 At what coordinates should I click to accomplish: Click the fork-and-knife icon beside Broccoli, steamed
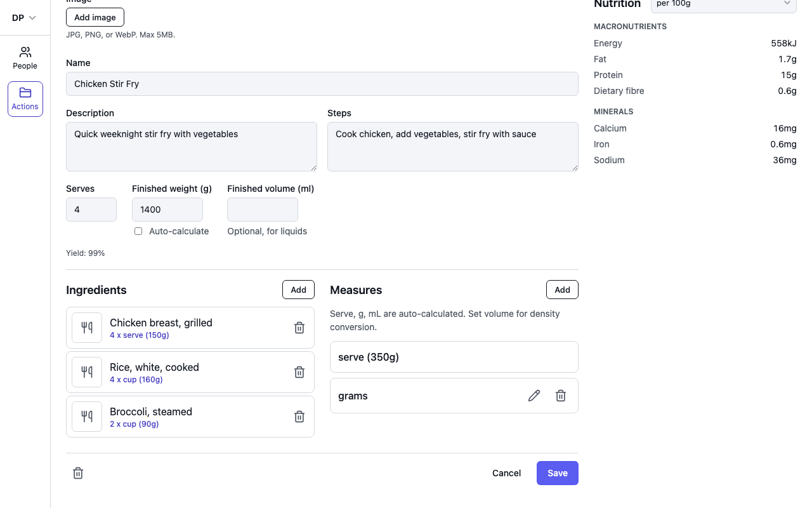(x=87, y=417)
